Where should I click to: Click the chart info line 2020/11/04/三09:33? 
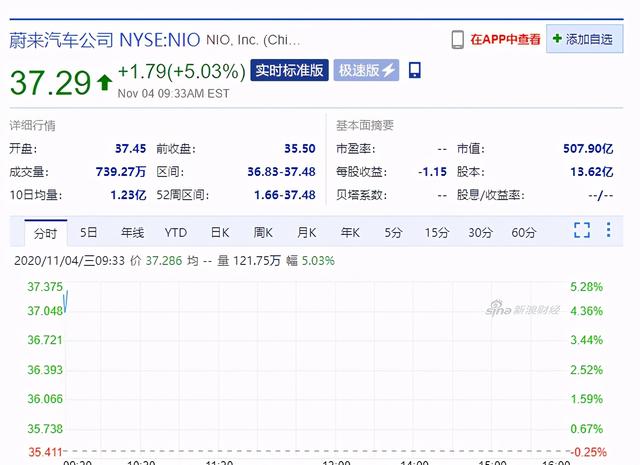[x=69, y=260]
